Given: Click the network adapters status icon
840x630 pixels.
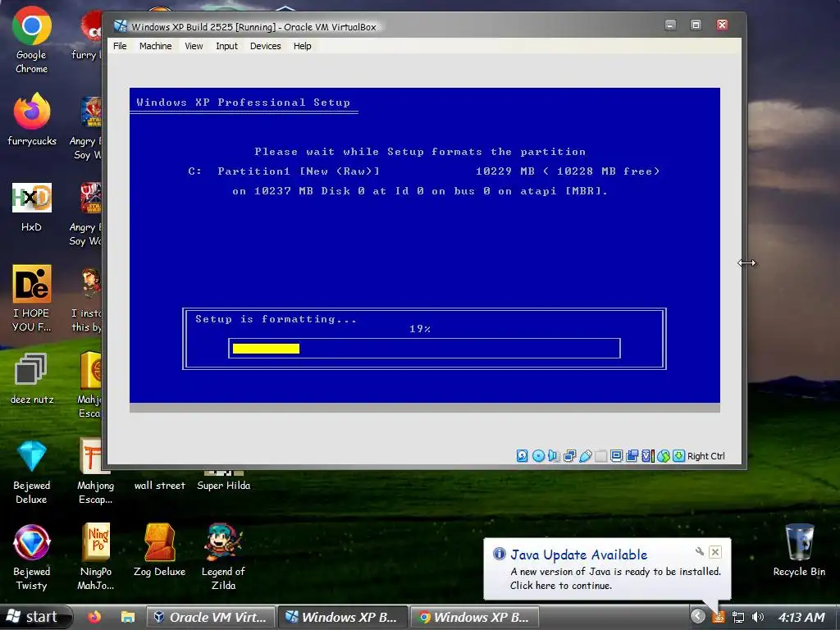Looking at the screenshot, I should 569,456.
